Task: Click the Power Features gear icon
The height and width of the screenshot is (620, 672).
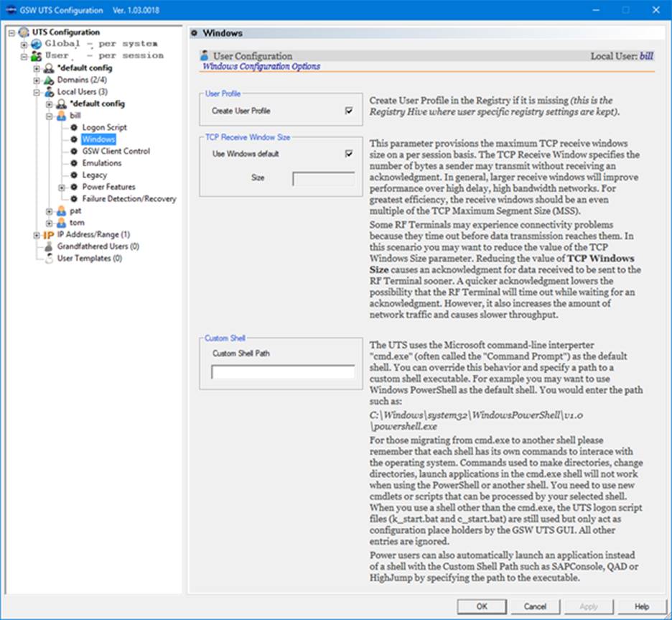Action: (74, 187)
